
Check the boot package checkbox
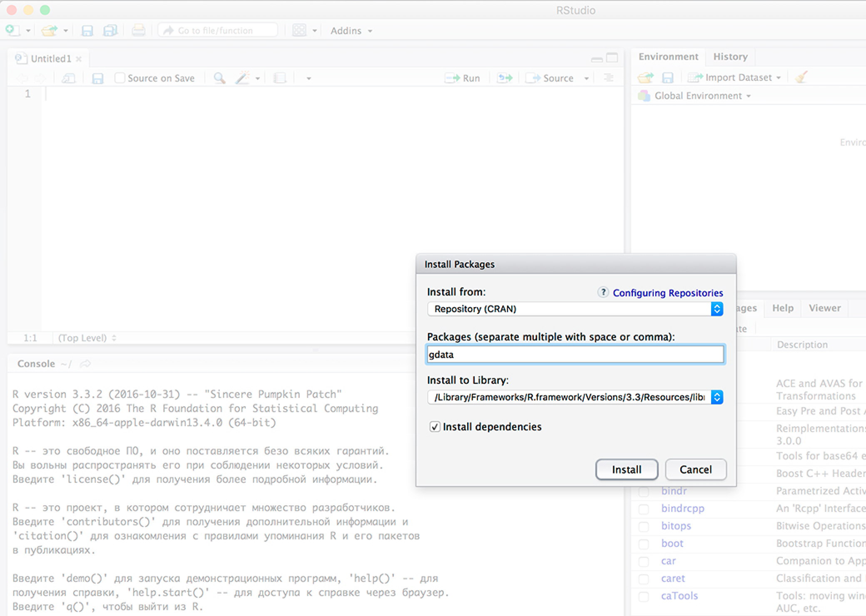click(x=644, y=544)
